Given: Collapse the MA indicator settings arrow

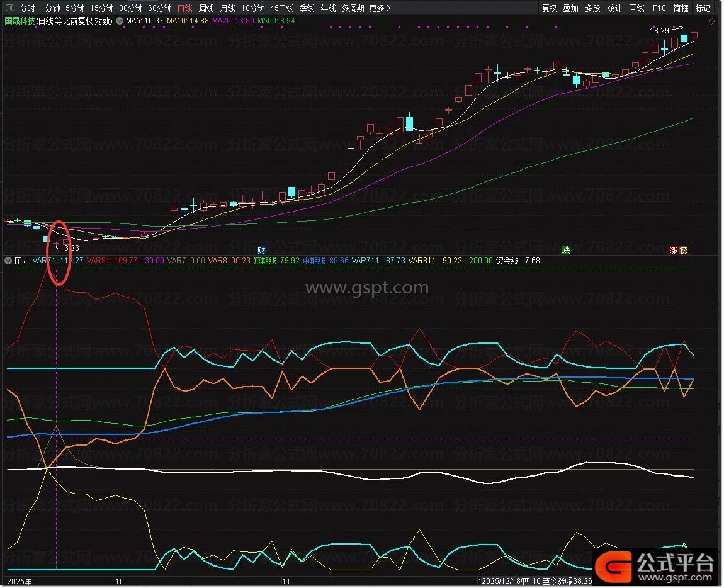Looking at the screenshot, I should 120,20.
